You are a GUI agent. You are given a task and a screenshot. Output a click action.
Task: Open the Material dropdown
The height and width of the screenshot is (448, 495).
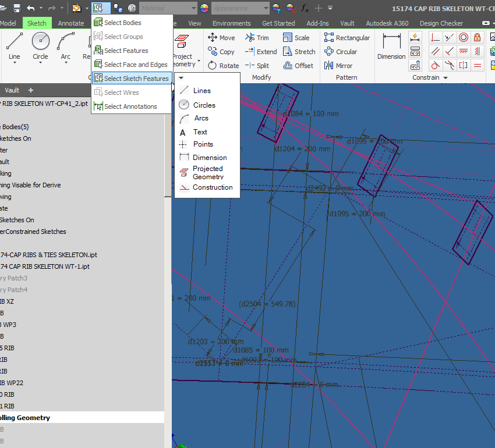click(x=168, y=8)
